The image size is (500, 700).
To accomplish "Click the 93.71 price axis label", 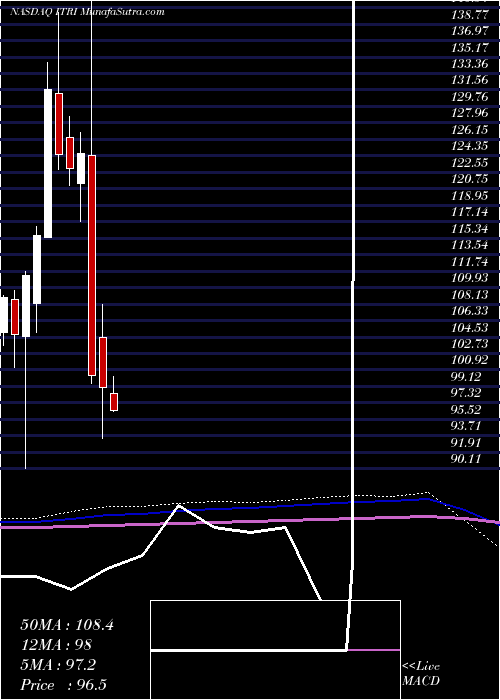I will 467,427.
